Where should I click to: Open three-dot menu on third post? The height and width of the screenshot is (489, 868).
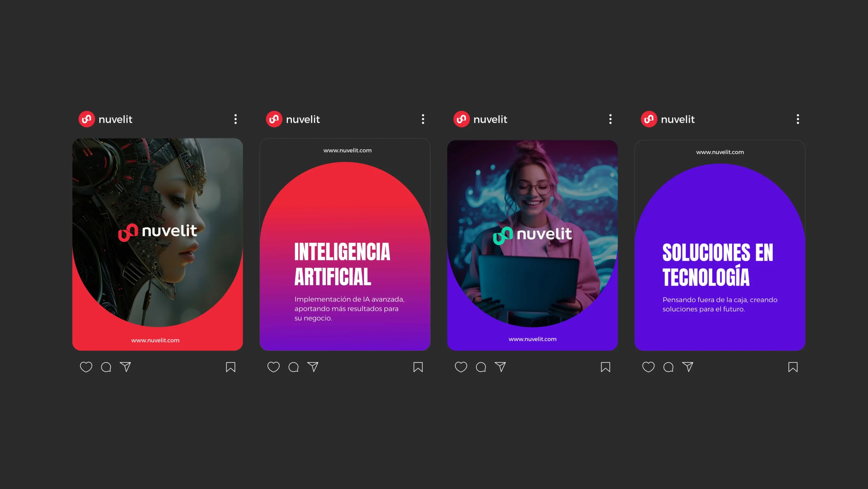click(610, 119)
